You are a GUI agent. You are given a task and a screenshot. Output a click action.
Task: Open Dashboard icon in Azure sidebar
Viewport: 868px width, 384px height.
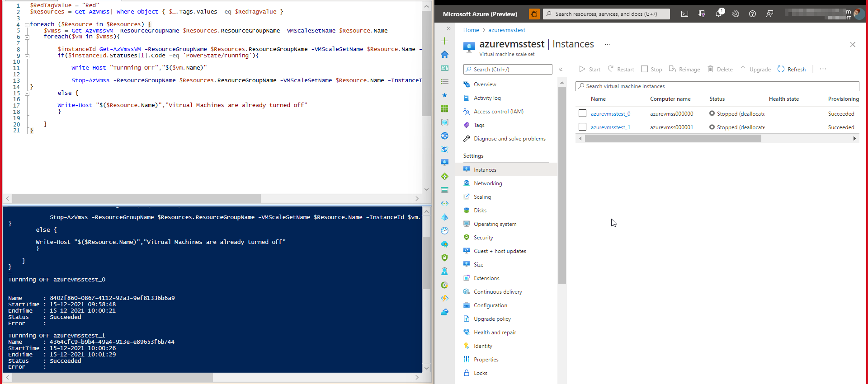coord(445,68)
